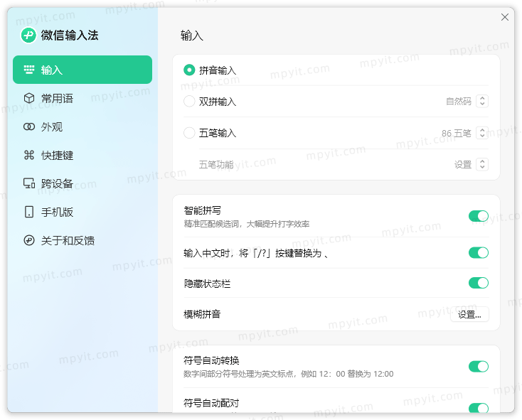Select 五笔输入 radio button

pyautogui.click(x=189, y=133)
